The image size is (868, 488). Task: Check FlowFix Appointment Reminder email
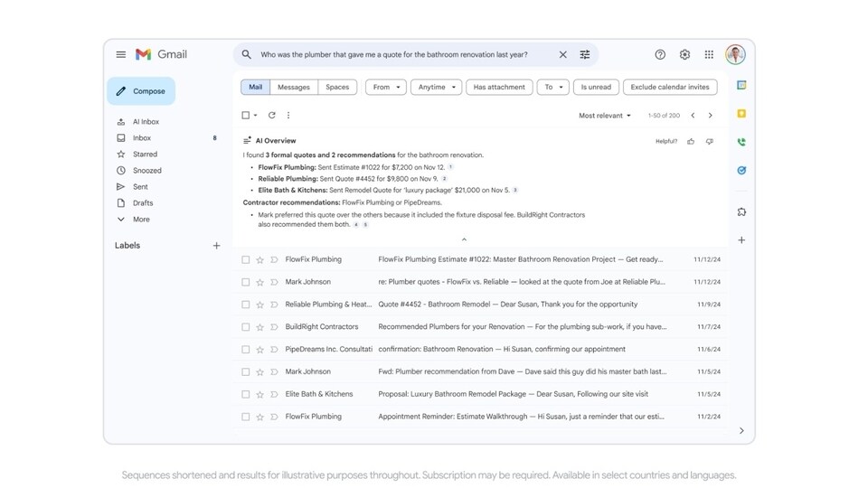[245, 417]
